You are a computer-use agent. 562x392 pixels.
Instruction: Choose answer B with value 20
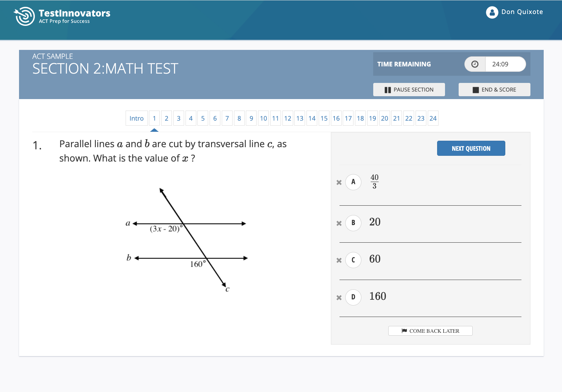tap(353, 223)
